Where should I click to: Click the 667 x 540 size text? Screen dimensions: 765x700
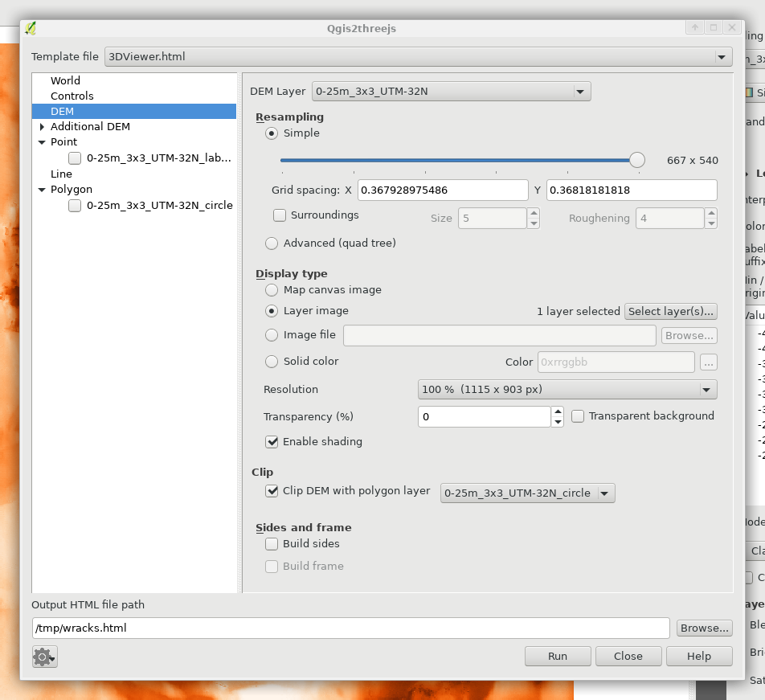pyautogui.click(x=693, y=161)
